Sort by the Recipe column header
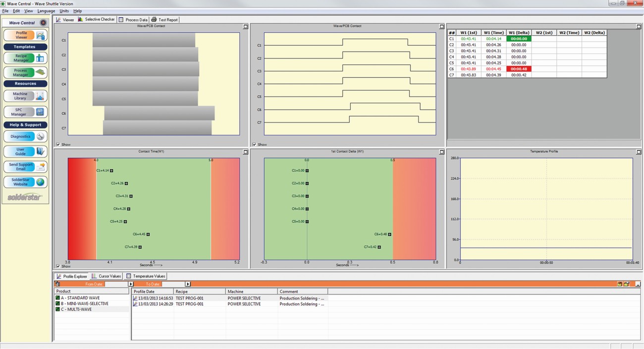The height and width of the screenshot is (349, 644). pyautogui.click(x=200, y=291)
